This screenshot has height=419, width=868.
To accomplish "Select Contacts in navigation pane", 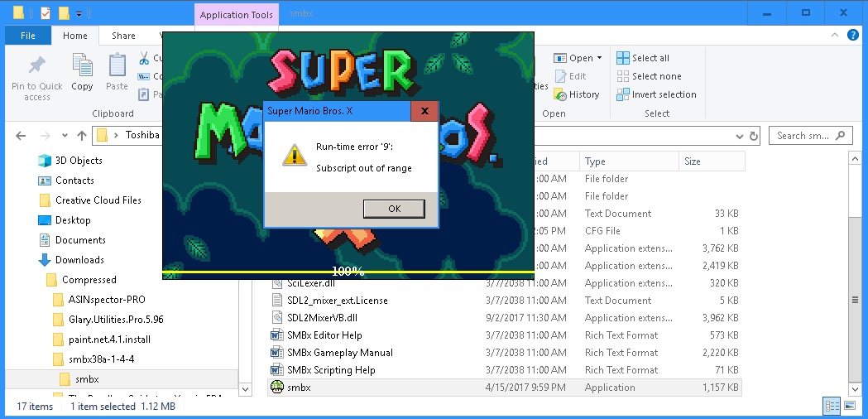I will click(x=65, y=181).
